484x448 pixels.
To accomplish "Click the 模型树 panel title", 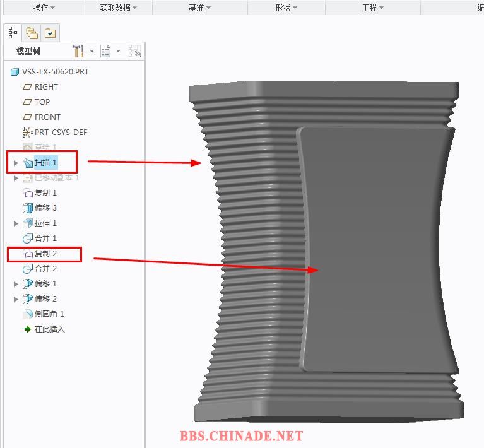I will 28,51.
